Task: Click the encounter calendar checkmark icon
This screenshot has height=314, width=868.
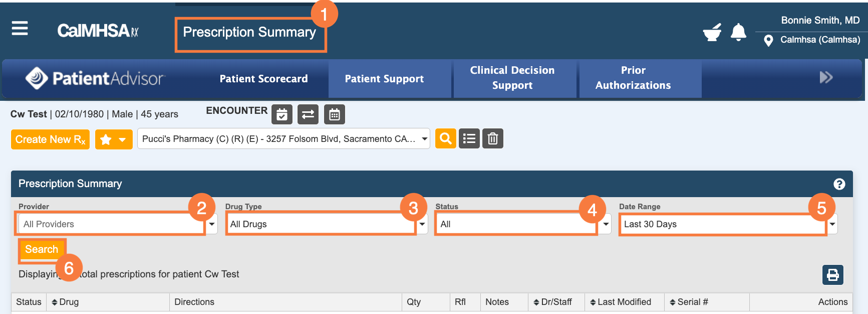Action: 282,114
